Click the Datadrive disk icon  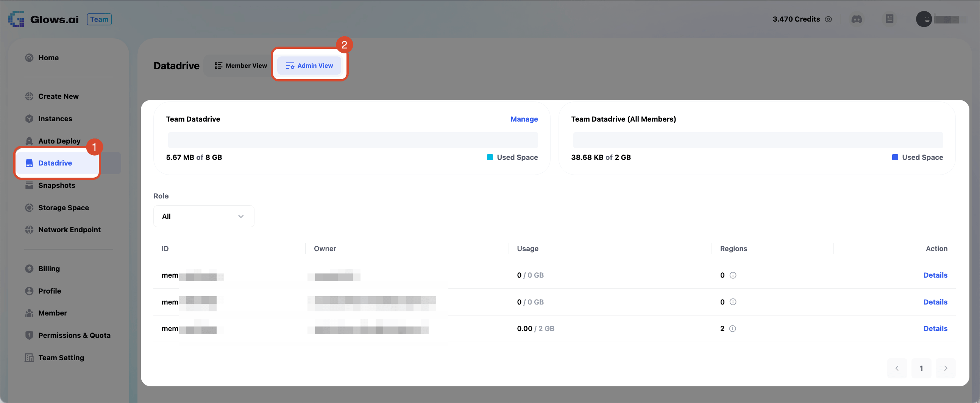29,163
